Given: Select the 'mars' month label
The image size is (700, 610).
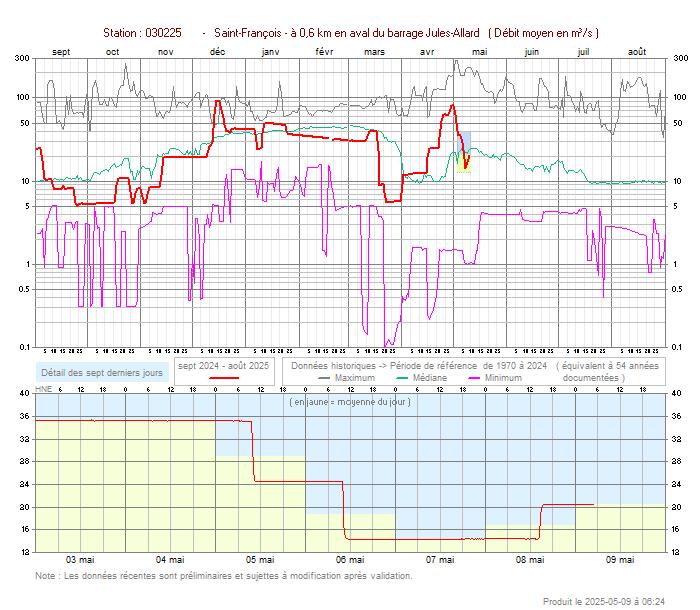Looking at the screenshot, I should click(375, 52).
